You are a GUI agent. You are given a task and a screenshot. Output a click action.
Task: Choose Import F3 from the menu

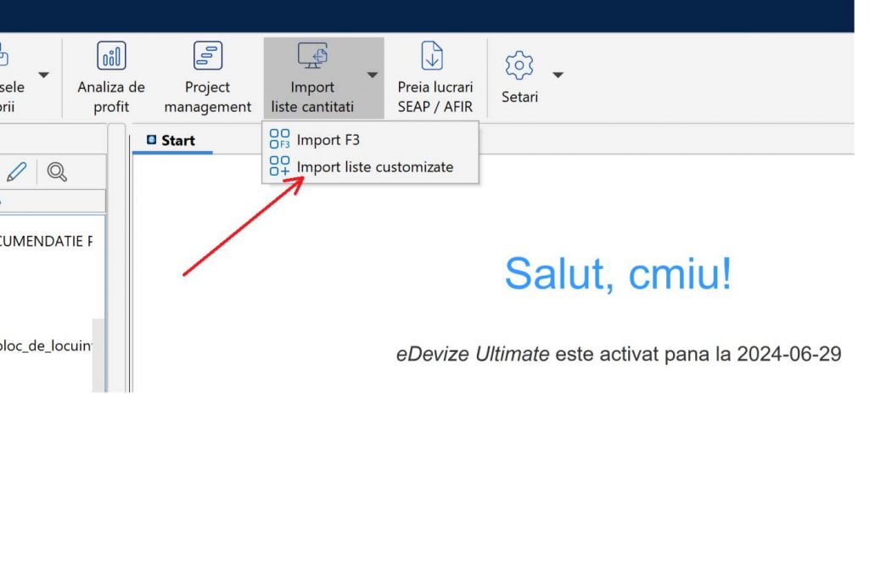370,140
